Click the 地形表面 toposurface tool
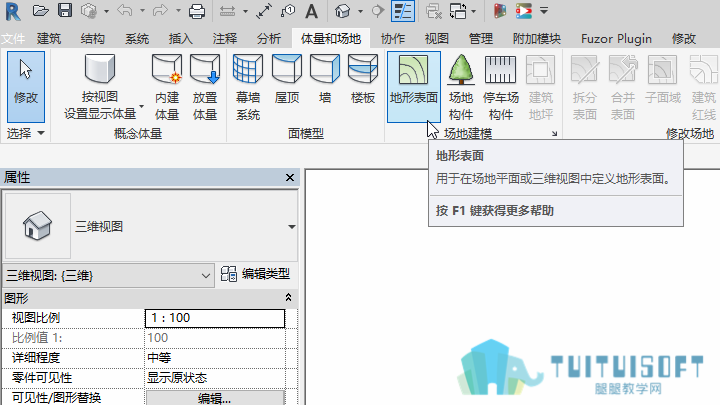This screenshot has width=720, height=405. [414, 86]
